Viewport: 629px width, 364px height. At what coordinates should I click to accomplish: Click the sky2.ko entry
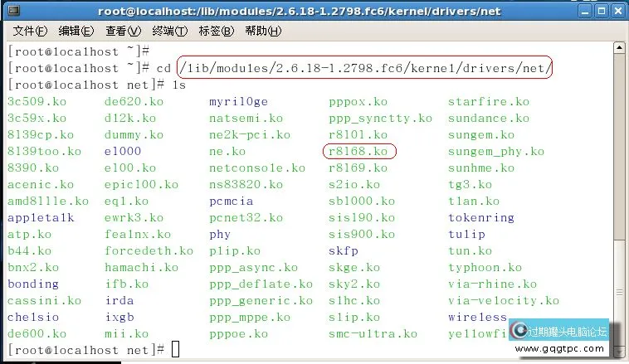click(x=354, y=284)
